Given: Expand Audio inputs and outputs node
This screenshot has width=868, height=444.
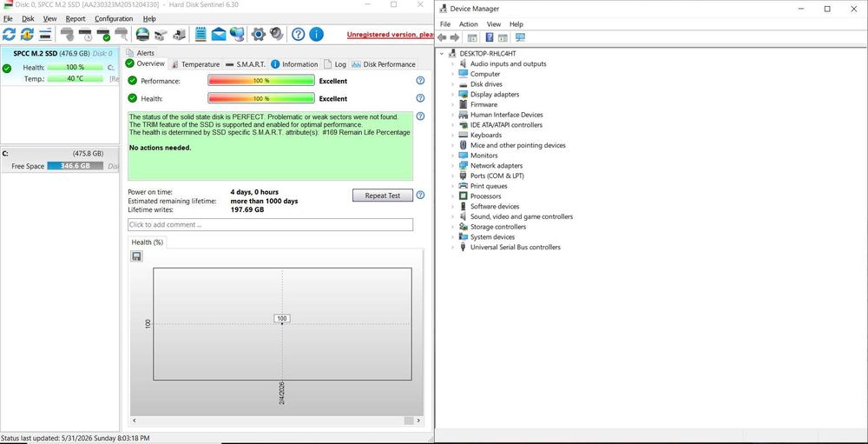Looking at the screenshot, I should pos(452,63).
